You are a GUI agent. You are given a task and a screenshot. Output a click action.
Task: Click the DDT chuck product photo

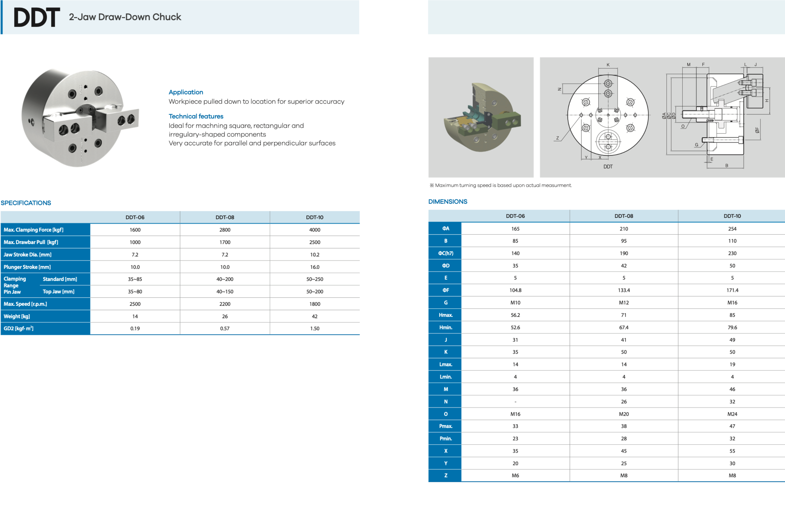[80, 118]
